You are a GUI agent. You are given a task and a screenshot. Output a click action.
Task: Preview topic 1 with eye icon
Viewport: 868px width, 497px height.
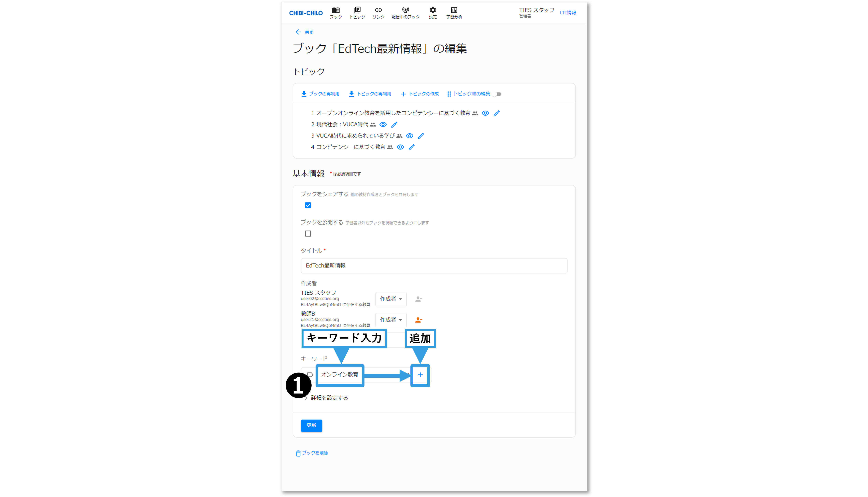click(x=485, y=113)
